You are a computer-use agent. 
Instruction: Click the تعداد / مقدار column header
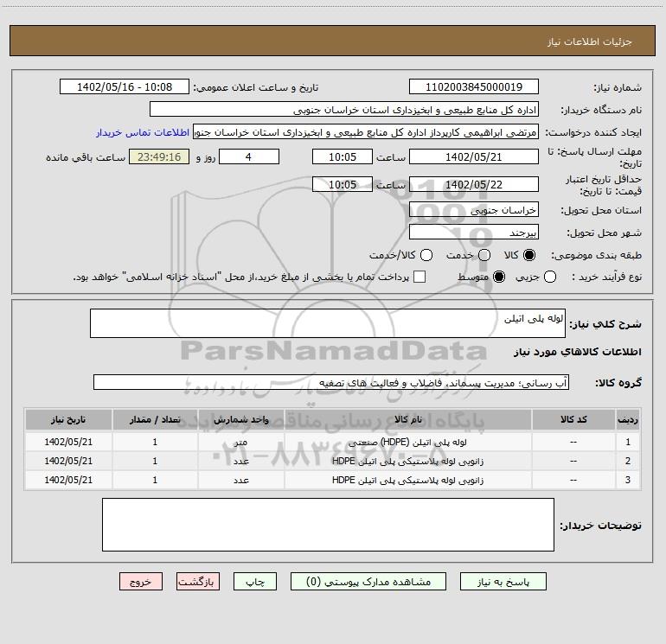pyautogui.click(x=155, y=420)
